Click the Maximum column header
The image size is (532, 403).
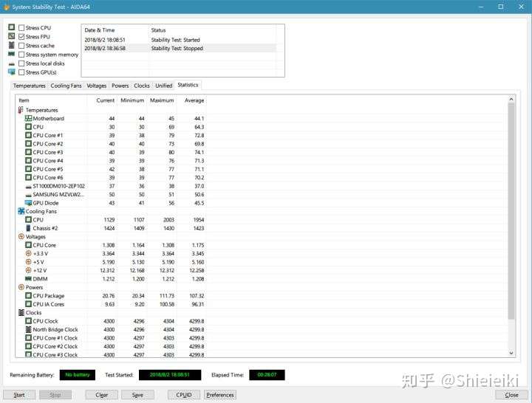pyautogui.click(x=162, y=100)
